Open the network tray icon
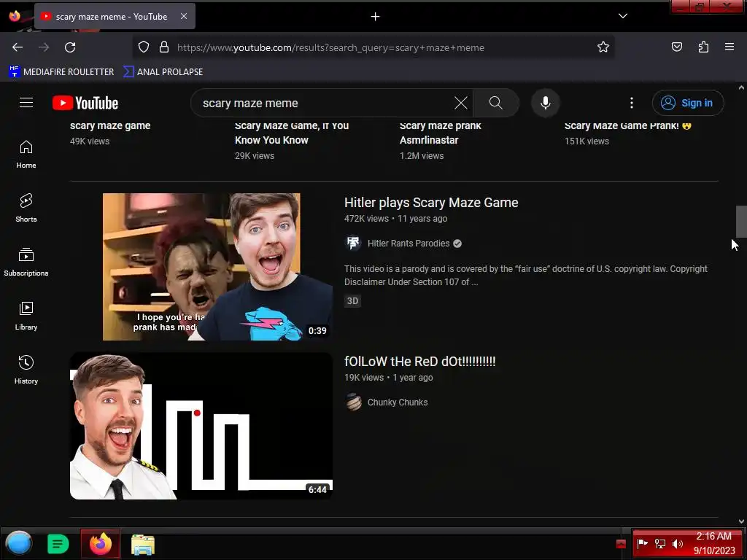 tap(659, 544)
